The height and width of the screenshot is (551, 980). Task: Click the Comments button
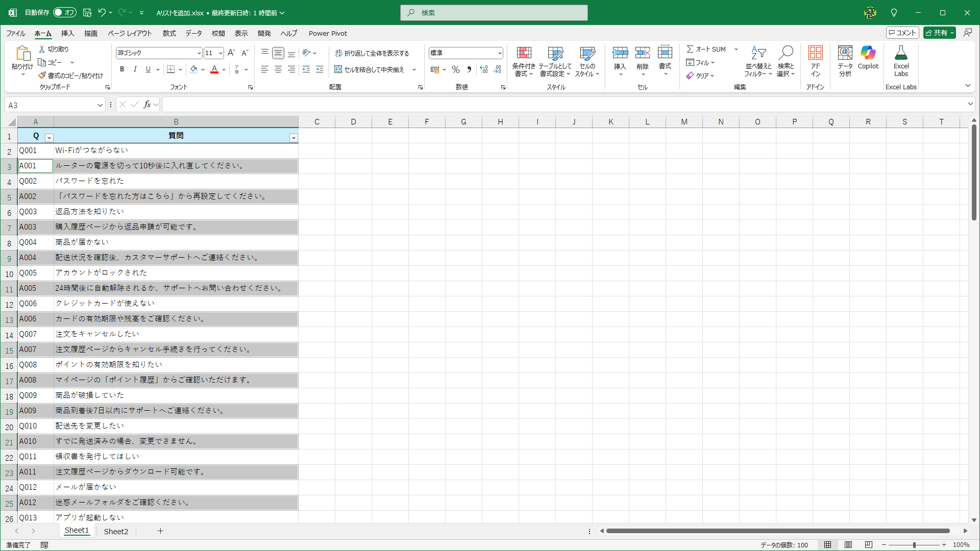pyautogui.click(x=902, y=33)
